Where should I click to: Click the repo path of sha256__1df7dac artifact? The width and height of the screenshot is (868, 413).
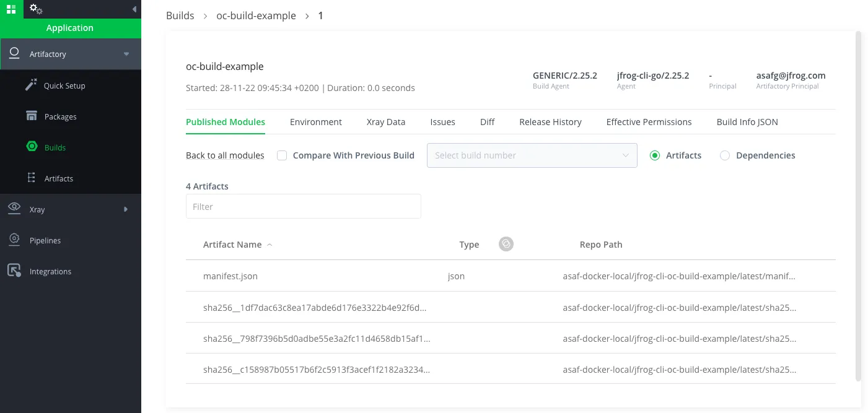[x=680, y=307]
